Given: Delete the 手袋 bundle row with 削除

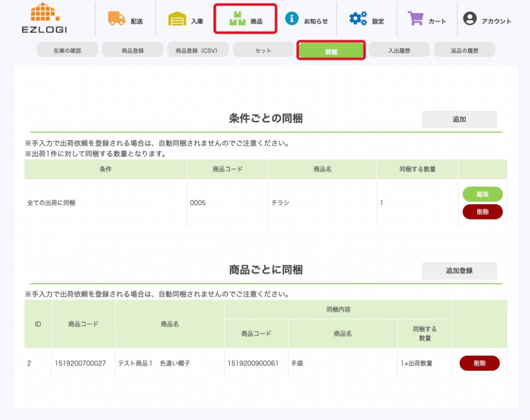Looking at the screenshot, I should click(479, 364).
